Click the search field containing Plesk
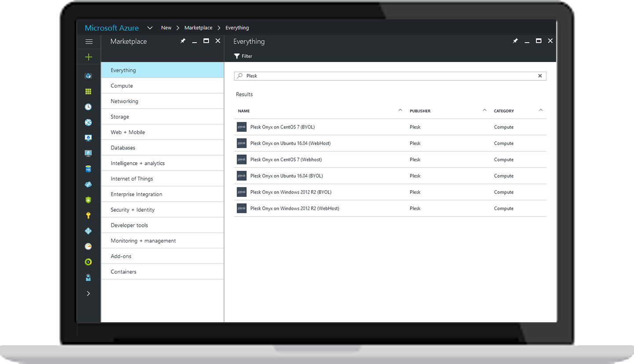This screenshot has height=364, width=634. pyautogui.click(x=387, y=76)
